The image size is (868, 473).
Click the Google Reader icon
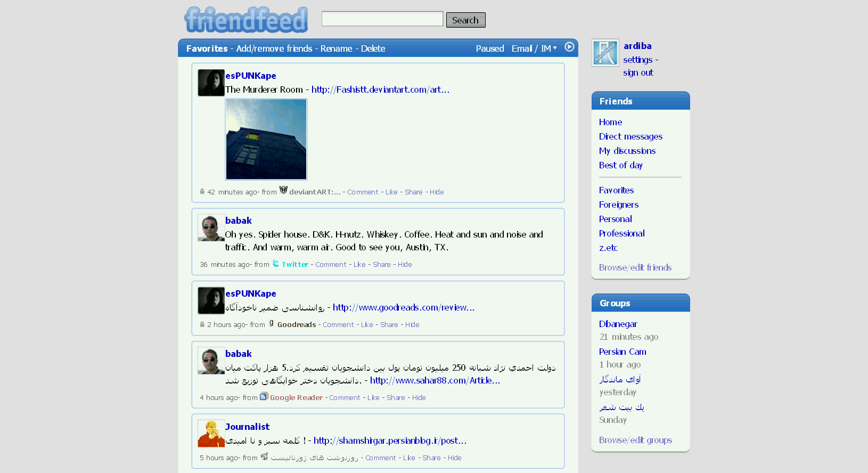tap(264, 396)
